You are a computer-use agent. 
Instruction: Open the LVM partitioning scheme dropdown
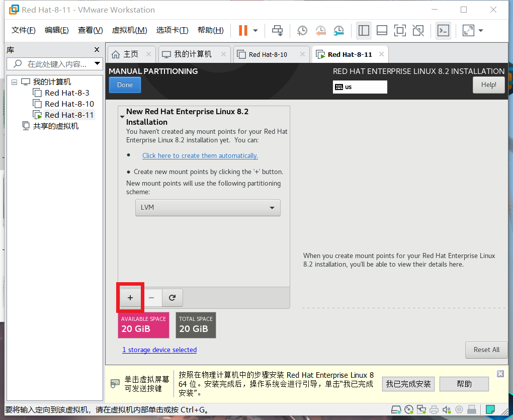208,208
